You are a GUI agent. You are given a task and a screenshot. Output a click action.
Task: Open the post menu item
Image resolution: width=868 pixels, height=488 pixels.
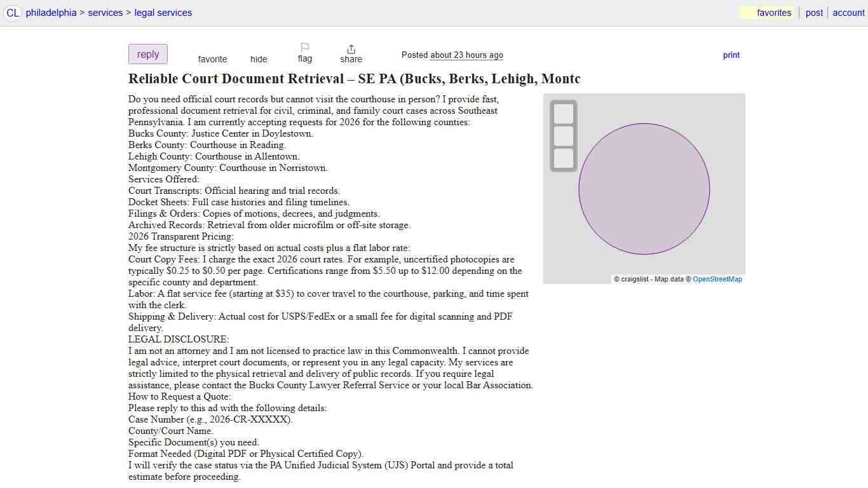click(814, 12)
